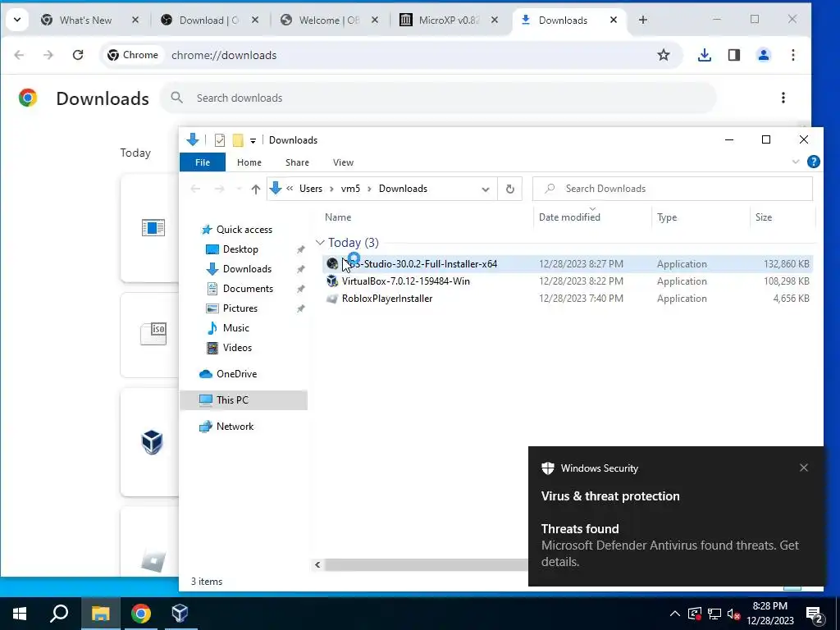
Task: Switch to the Download | OBS tab
Action: point(209,20)
